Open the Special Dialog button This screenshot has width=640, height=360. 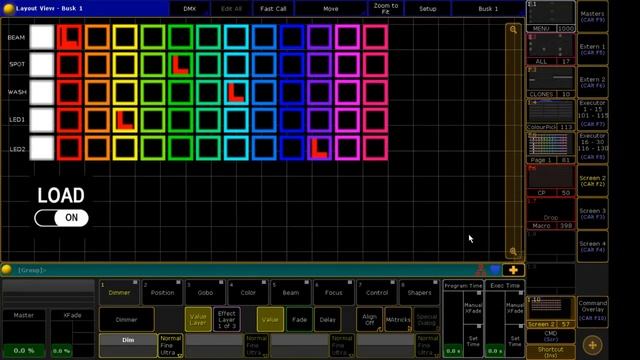[x=427, y=319]
